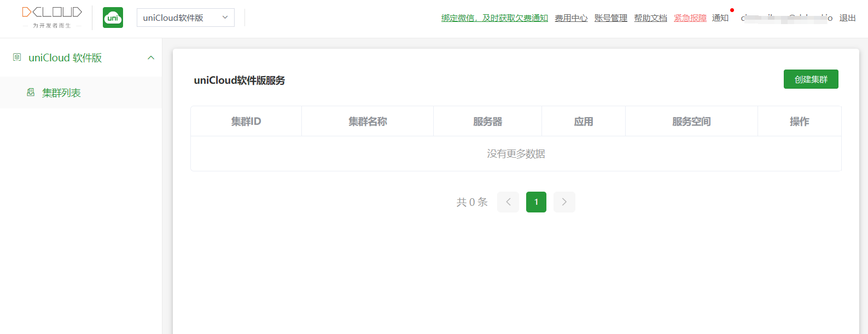Open 帮助文档 link
Viewport: 868px width, 334px height.
point(650,18)
